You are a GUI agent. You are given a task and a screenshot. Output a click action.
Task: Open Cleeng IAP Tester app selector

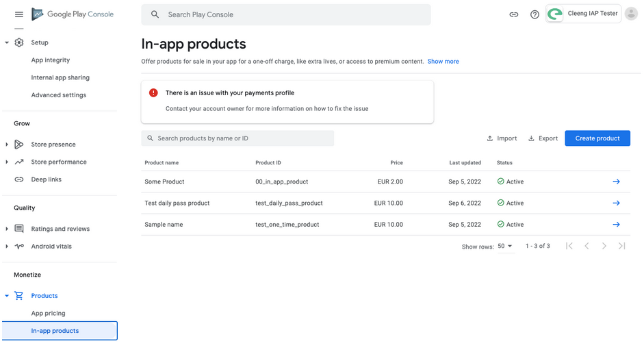(583, 14)
